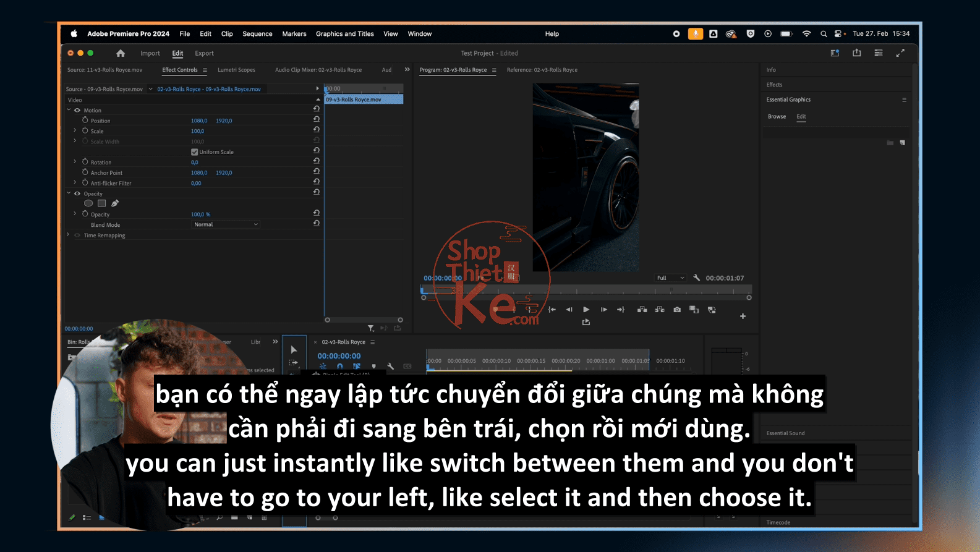Create an ellipse mask under Opacity
Image resolution: width=980 pixels, height=552 pixels.
click(x=88, y=203)
